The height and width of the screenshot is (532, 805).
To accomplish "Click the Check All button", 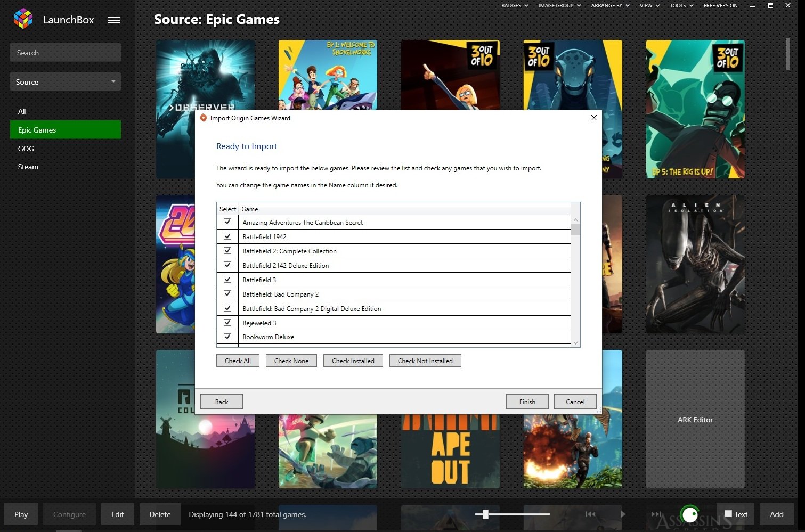I will [238, 361].
